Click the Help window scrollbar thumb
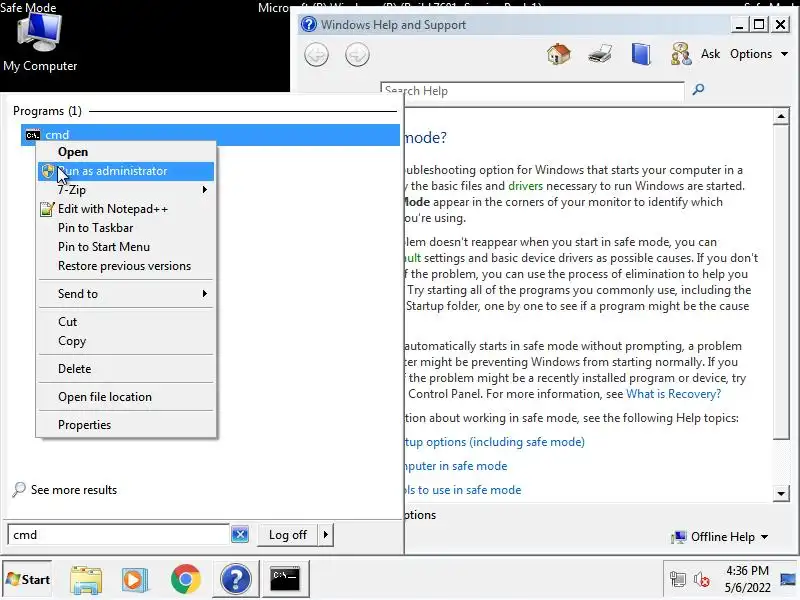 point(781,282)
